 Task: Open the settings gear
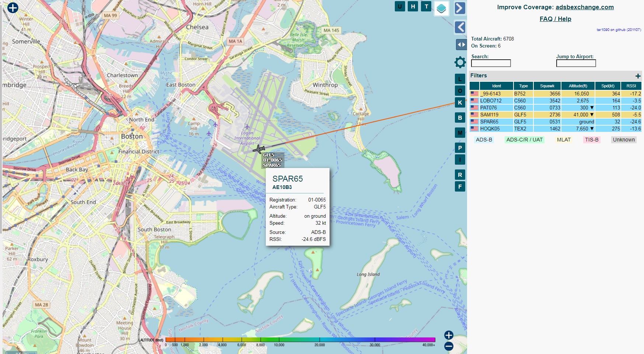tap(460, 62)
